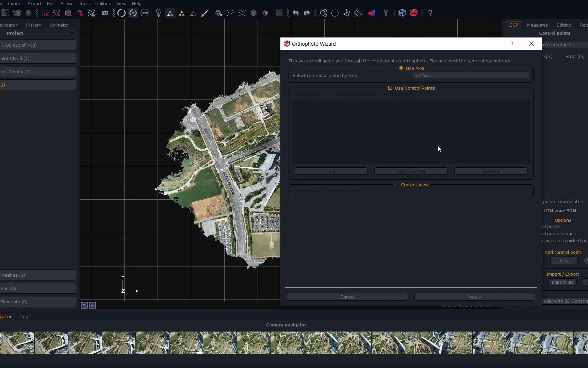Select the solid shaded mesh render mode icon
588x368 pixels.
[170, 13]
